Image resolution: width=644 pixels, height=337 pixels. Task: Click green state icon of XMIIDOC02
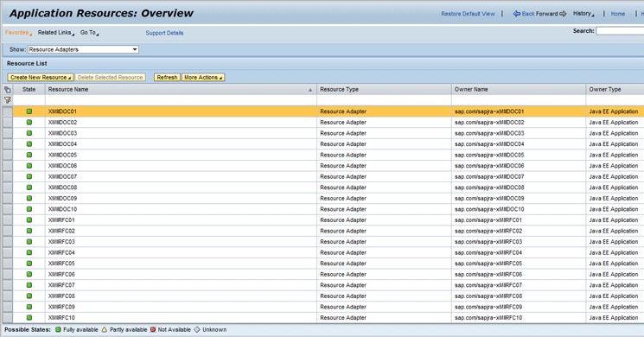click(x=29, y=123)
